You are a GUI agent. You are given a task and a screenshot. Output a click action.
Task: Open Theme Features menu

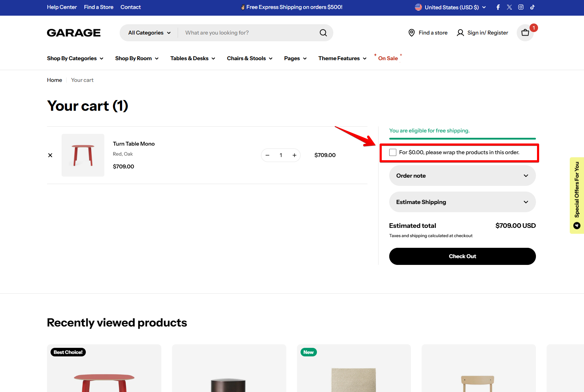tap(342, 58)
